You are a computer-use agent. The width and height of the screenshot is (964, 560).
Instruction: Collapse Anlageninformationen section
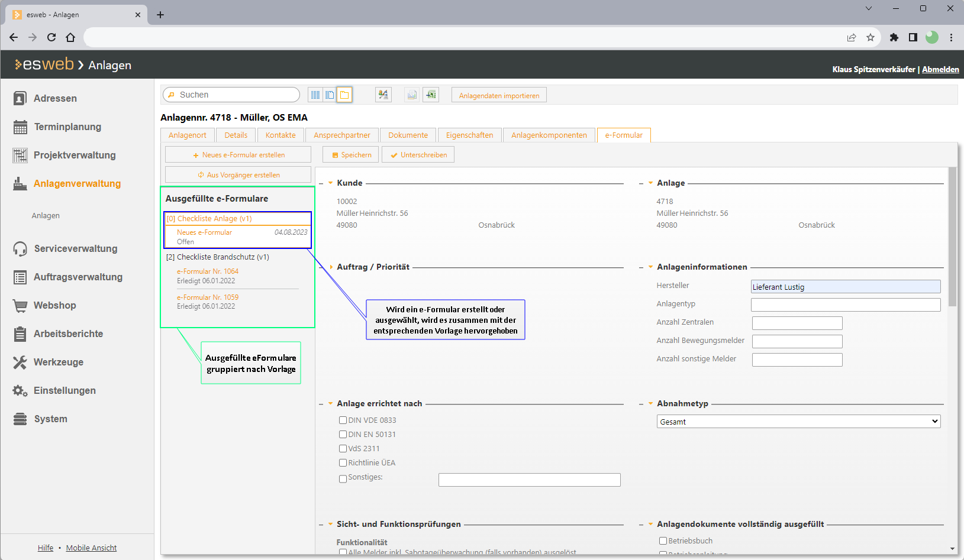click(650, 267)
